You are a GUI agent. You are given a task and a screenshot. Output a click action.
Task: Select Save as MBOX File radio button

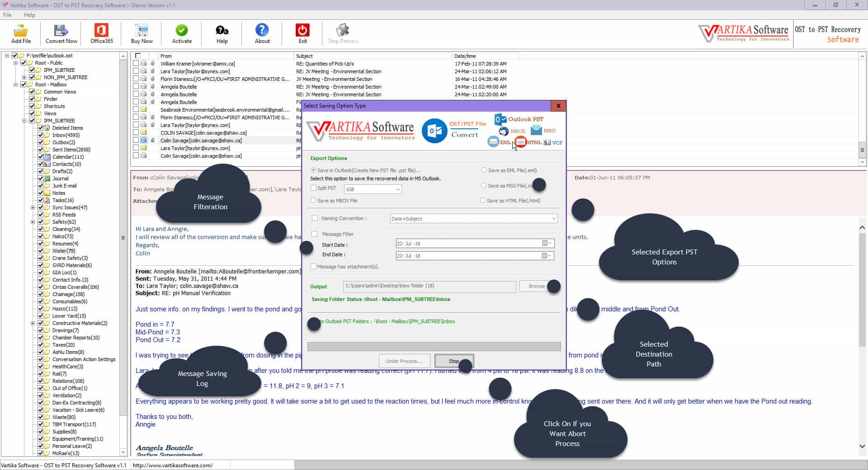tap(313, 200)
